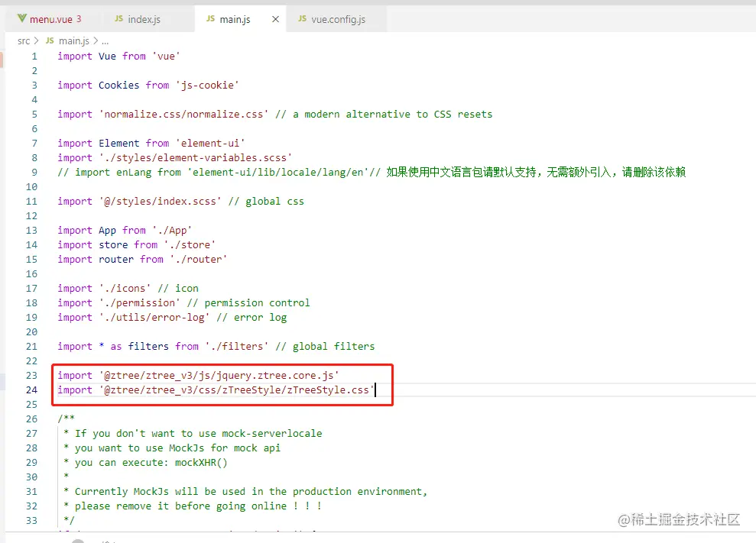Click the 'js-cookie' import string
Image resolution: width=756 pixels, height=543 pixels.
click(x=207, y=86)
